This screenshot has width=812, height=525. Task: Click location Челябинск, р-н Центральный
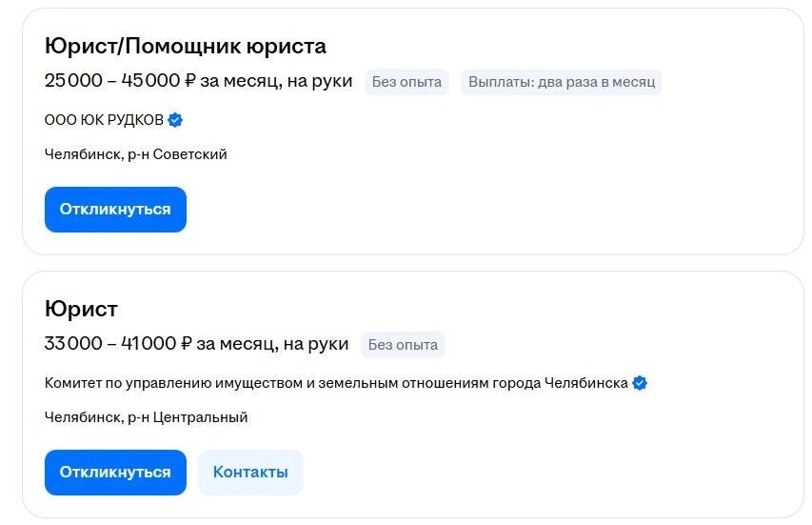click(146, 417)
